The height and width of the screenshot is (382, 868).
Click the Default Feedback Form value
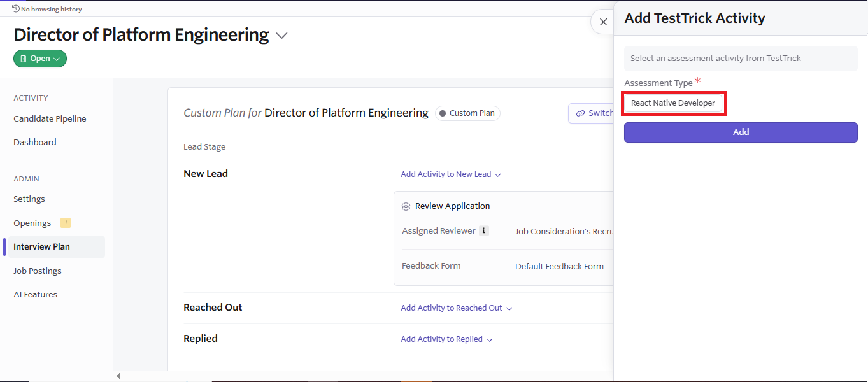tap(559, 266)
